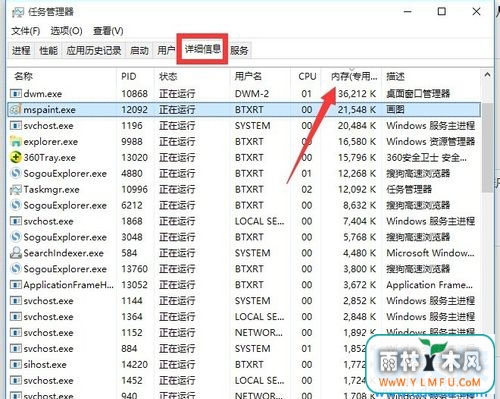Click the DWM-2 user name cell
The height and width of the screenshot is (399, 500).
(252, 94)
